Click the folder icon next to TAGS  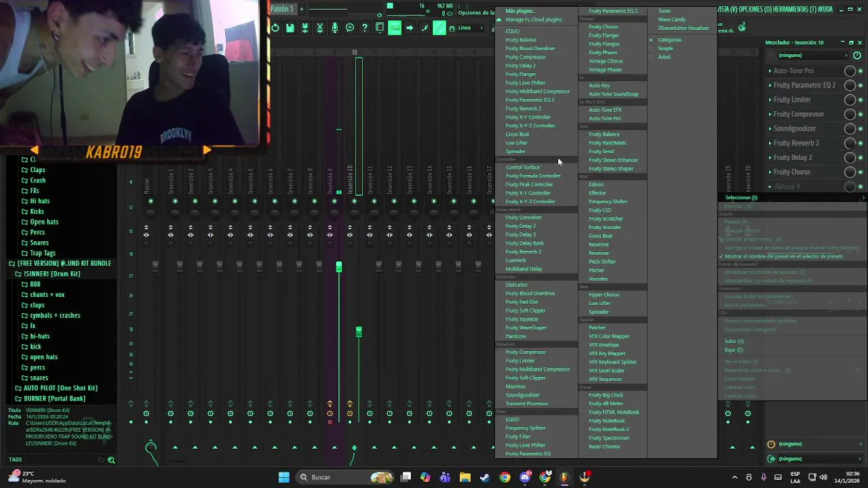[x=101, y=460]
